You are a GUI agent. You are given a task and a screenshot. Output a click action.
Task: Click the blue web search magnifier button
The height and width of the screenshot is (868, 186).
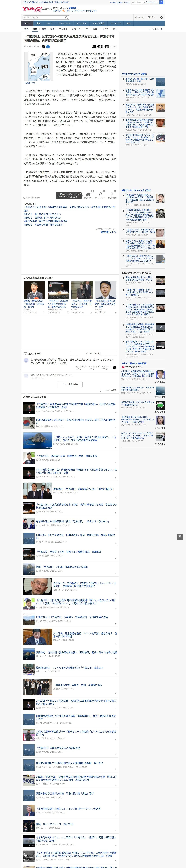pyautogui.click(x=161, y=2)
